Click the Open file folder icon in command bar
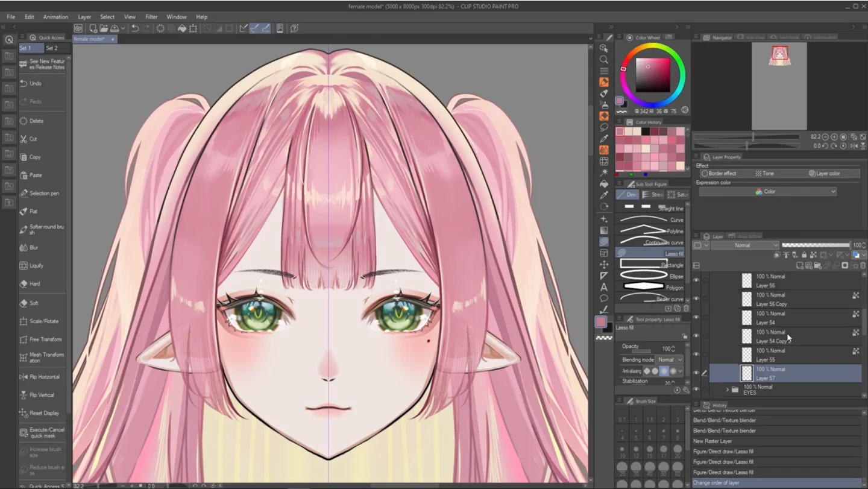The width and height of the screenshot is (868, 489). point(104,28)
